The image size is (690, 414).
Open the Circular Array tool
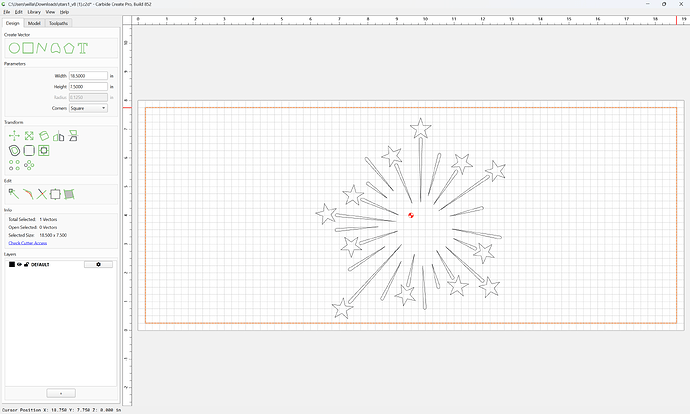29,165
